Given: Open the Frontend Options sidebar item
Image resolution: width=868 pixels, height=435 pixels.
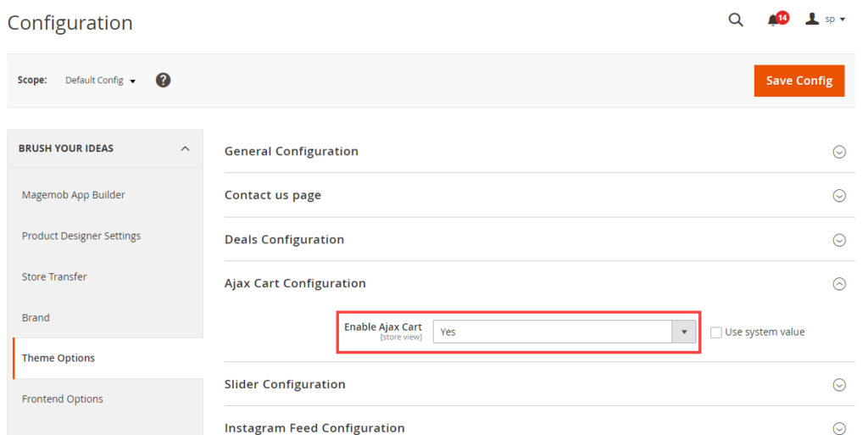Looking at the screenshot, I should click(x=63, y=399).
